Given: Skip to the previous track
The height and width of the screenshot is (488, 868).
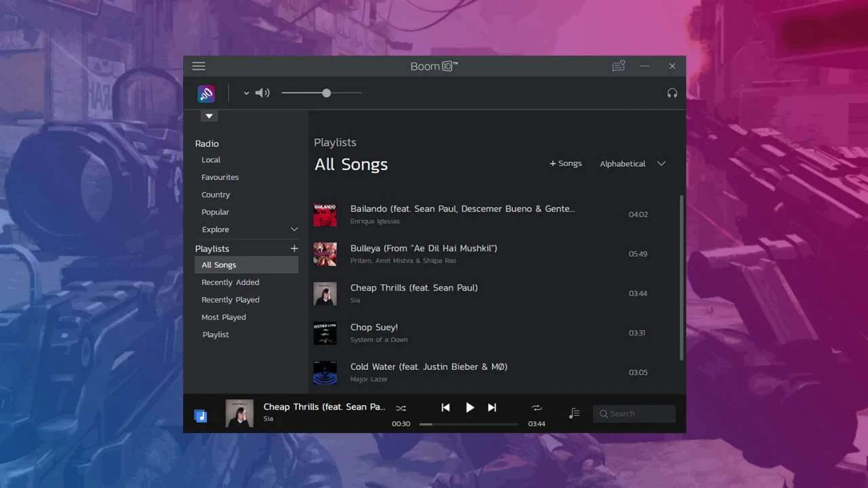Looking at the screenshot, I should pos(446,407).
